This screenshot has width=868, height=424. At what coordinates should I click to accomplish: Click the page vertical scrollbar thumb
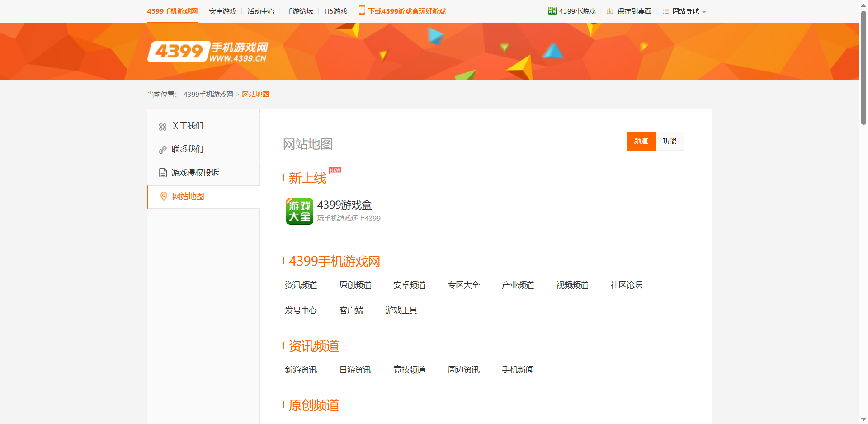[x=863, y=67]
